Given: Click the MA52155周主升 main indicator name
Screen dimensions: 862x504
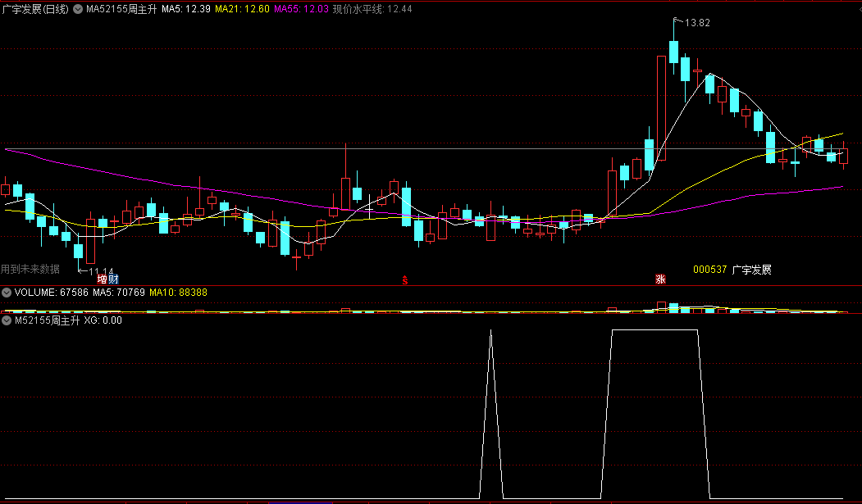Looking at the screenshot, I should coord(121,9).
